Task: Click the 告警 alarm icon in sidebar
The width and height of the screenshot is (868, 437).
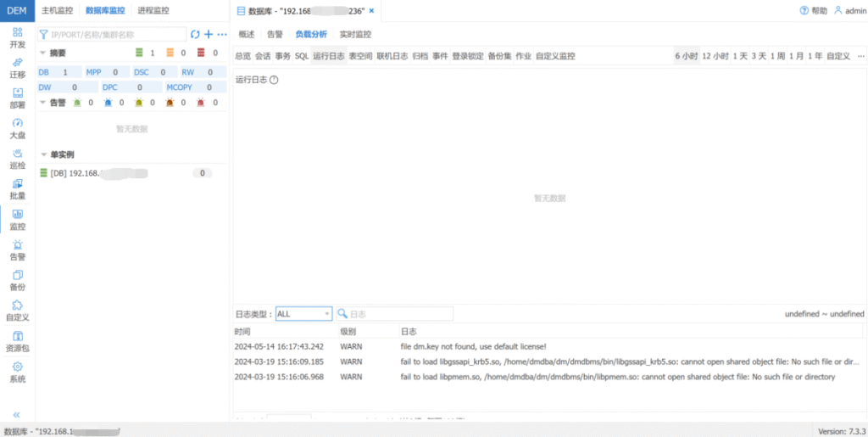Action: pyautogui.click(x=17, y=245)
